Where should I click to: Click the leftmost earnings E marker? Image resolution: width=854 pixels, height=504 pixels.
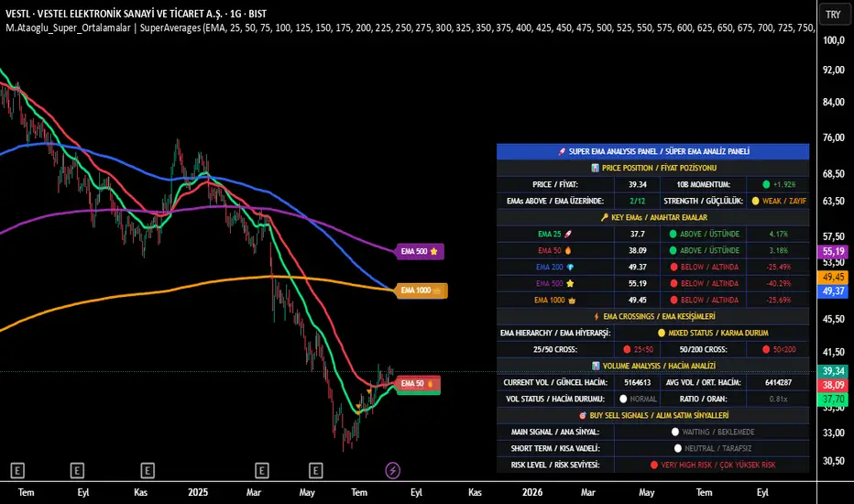point(17,470)
